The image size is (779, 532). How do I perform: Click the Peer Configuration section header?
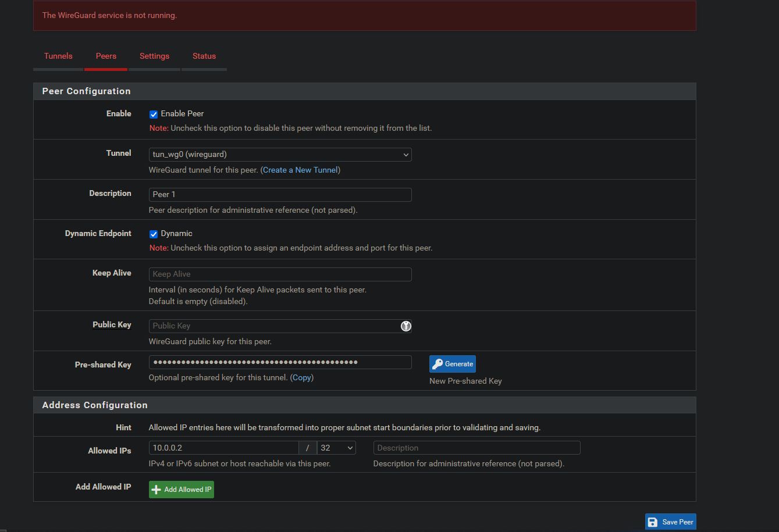point(365,91)
